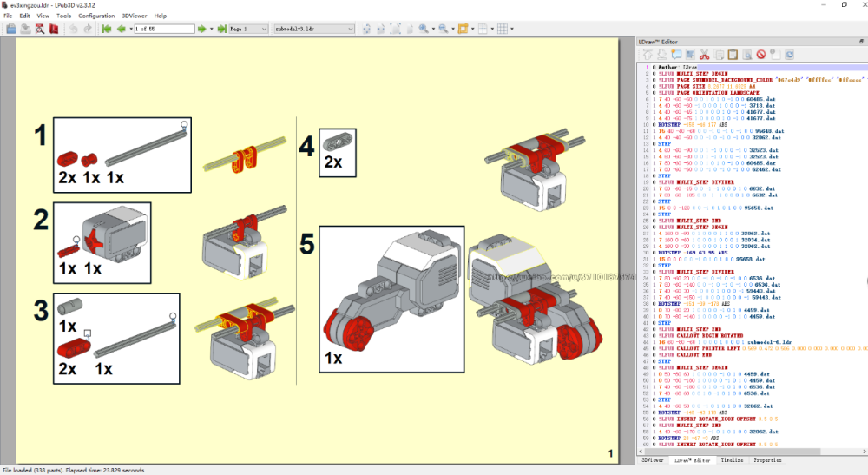Viewport: 868px width, 475px height.
Task: Click the comment bubble icon in LDraw Editor
Action: [676, 54]
